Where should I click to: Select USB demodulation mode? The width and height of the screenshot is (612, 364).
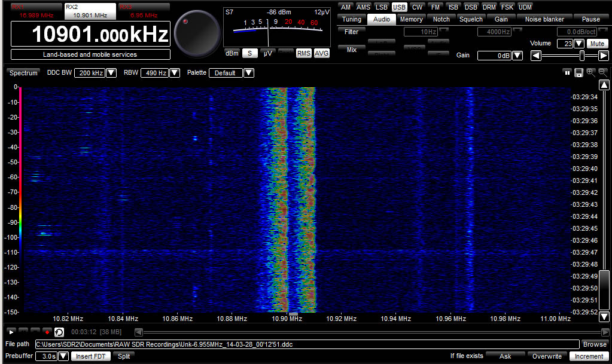point(399,7)
